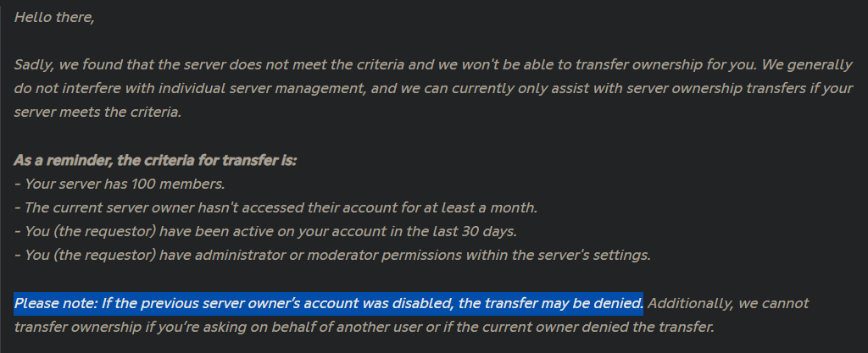Click 'server meets the criteria.' text
The image size is (868, 353).
coord(97,112)
